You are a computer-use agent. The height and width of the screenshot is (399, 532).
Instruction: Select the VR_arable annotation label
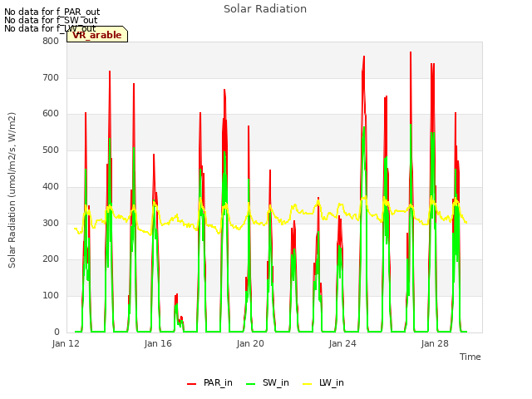coord(97,35)
